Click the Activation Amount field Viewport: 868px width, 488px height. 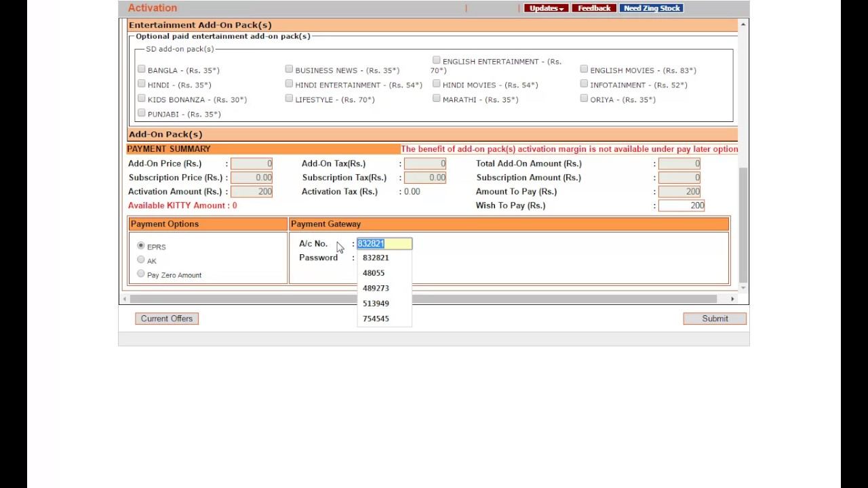pyautogui.click(x=252, y=192)
